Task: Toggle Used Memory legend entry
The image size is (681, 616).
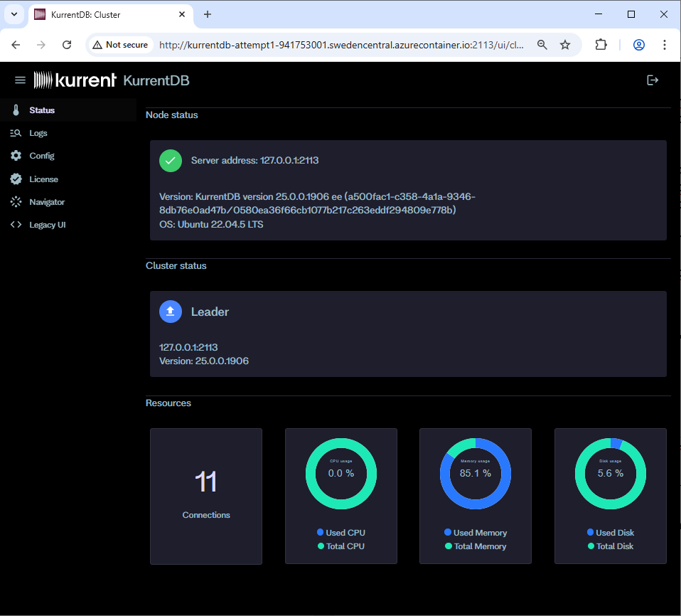Action: (x=476, y=533)
